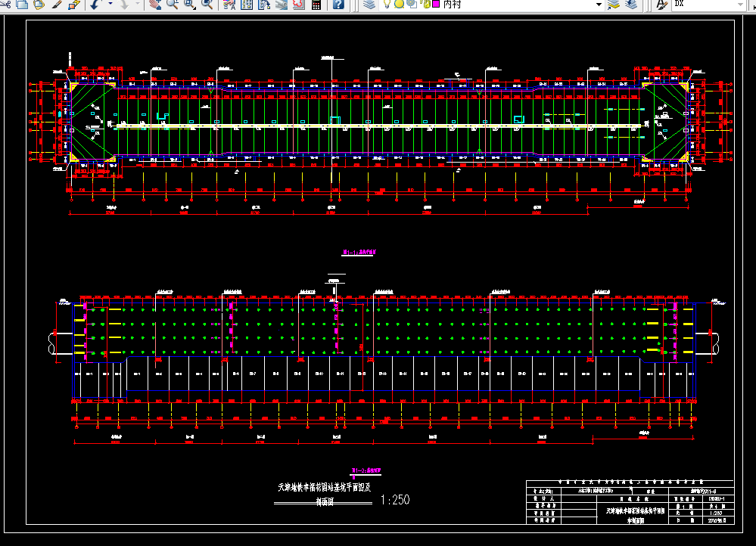The width and height of the screenshot is (756, 546).
Task: Open the QuickCalc calculator icon
Action: pos(316,5)
